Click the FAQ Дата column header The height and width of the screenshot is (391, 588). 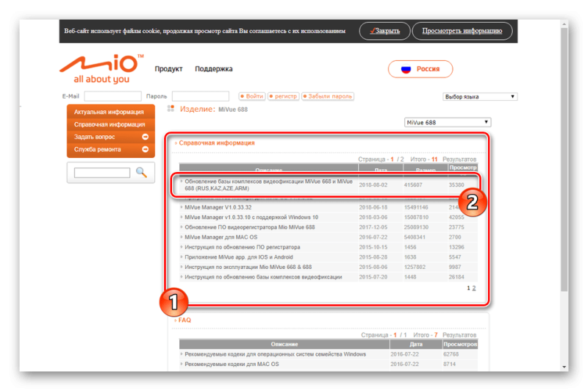(416, 344)
